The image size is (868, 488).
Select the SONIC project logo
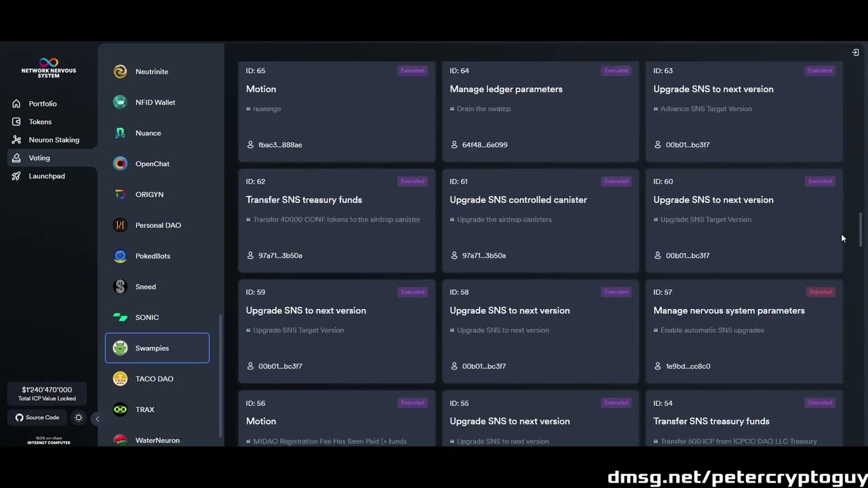(120, 317)
